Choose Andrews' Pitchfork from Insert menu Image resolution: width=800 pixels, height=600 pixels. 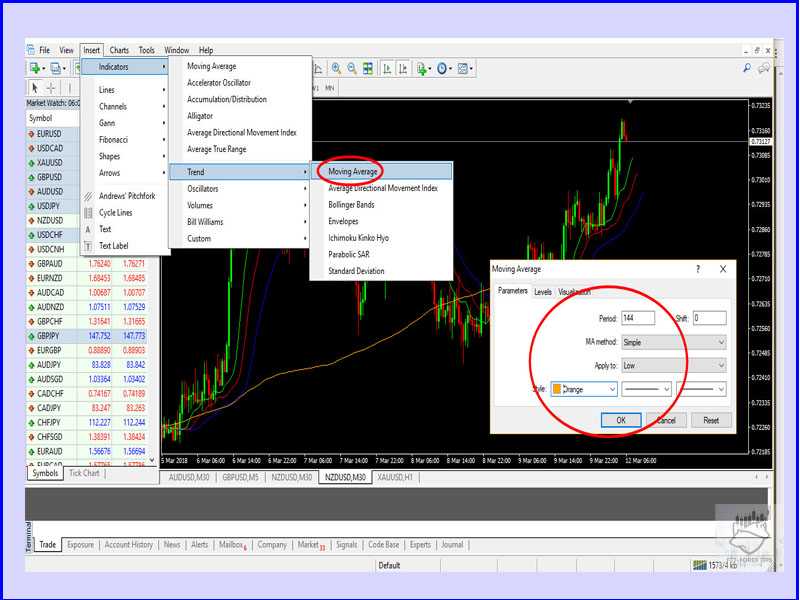pyautogui.click(x=125, y=196)
